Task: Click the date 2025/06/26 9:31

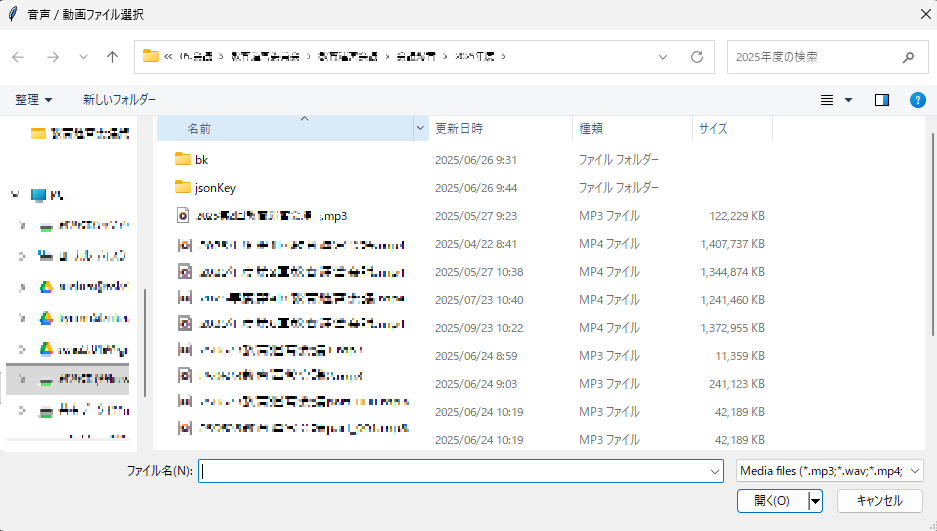Action: (476, 160)
